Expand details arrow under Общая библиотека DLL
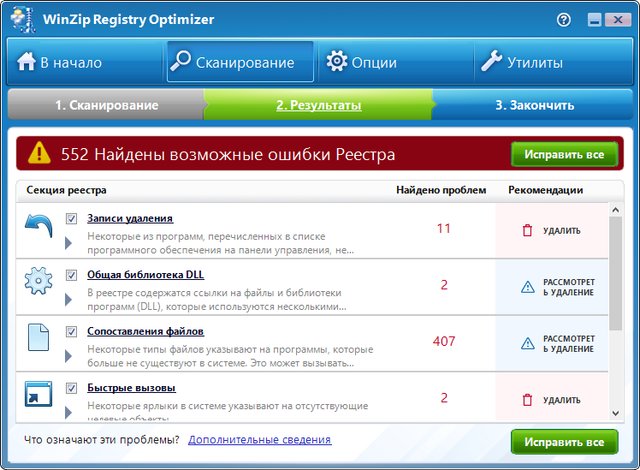The width and height of the screenshot is (640, 470). pos(69,299)
